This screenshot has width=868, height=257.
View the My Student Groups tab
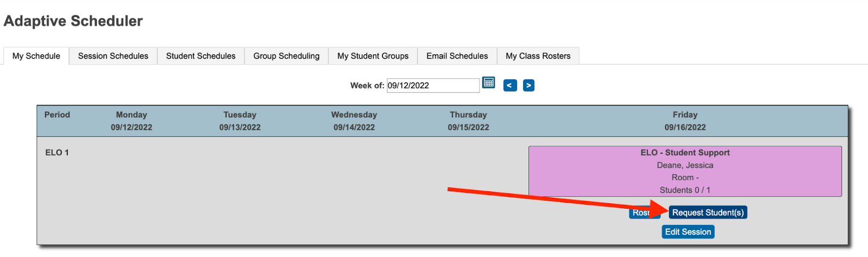click(373, 56)
